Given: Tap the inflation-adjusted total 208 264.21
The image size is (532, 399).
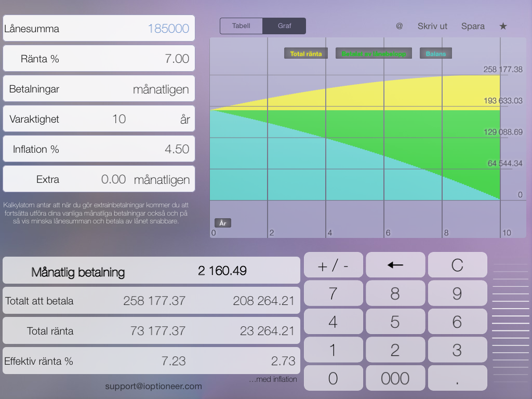Looking at the screenshot, I should coord(263,301).
